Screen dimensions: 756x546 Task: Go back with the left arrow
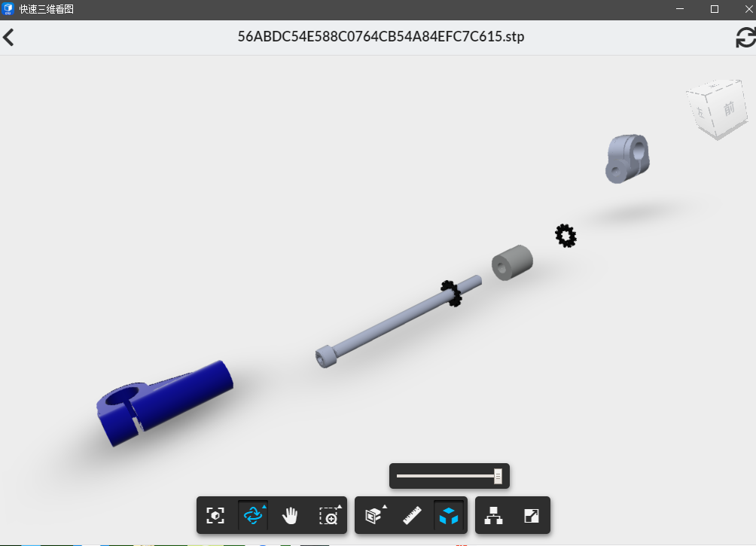[x=8, y=37]
